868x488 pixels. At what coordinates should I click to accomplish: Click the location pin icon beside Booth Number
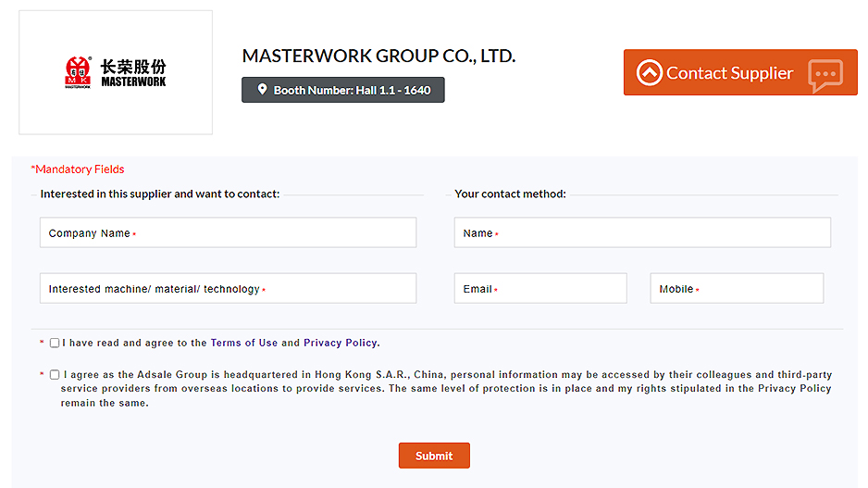coord(262,90)
